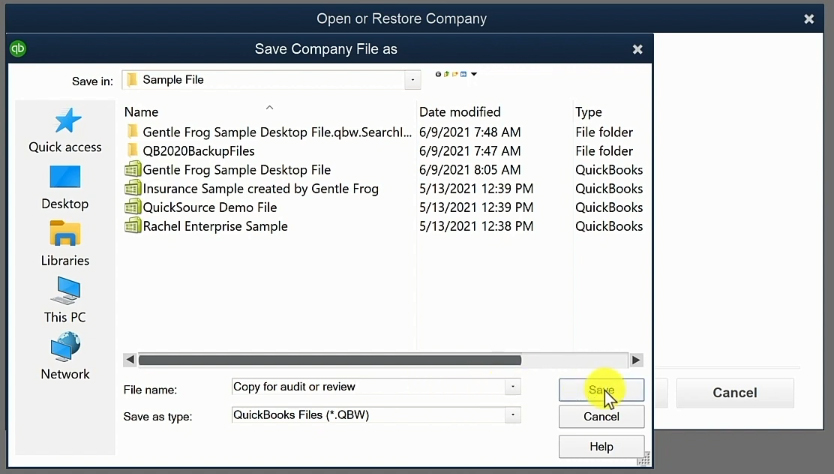This screenshot has height=474, width=834.
Task: Click the Up One Level folder icon
Action: pos(446,74)
